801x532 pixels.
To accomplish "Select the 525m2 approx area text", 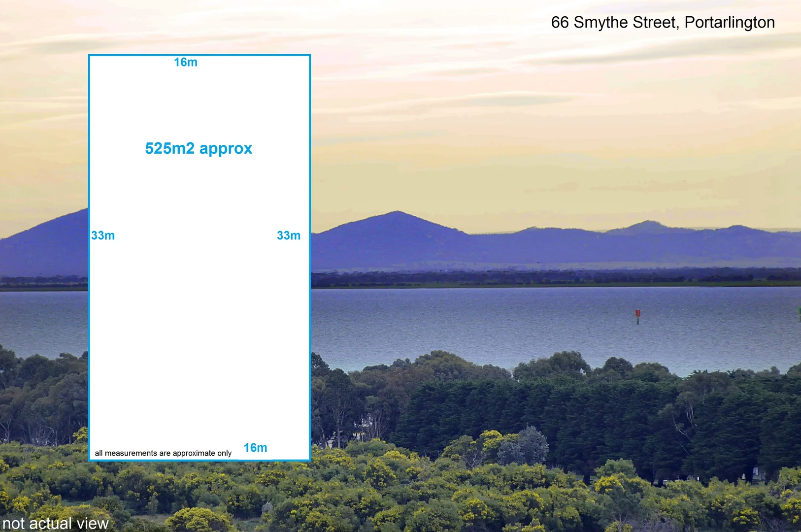I will (x=199, y=148).
